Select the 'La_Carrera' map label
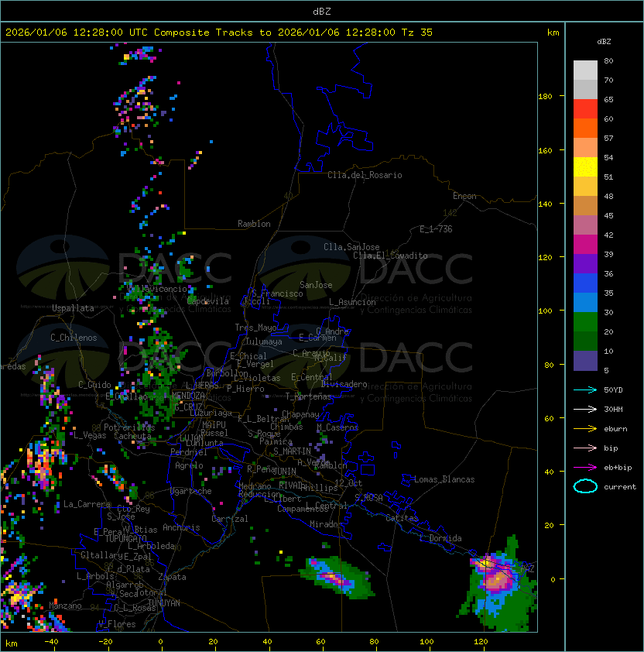Viewport: 644px width, 652px height. pyautogui.click(x=87, y=504)
